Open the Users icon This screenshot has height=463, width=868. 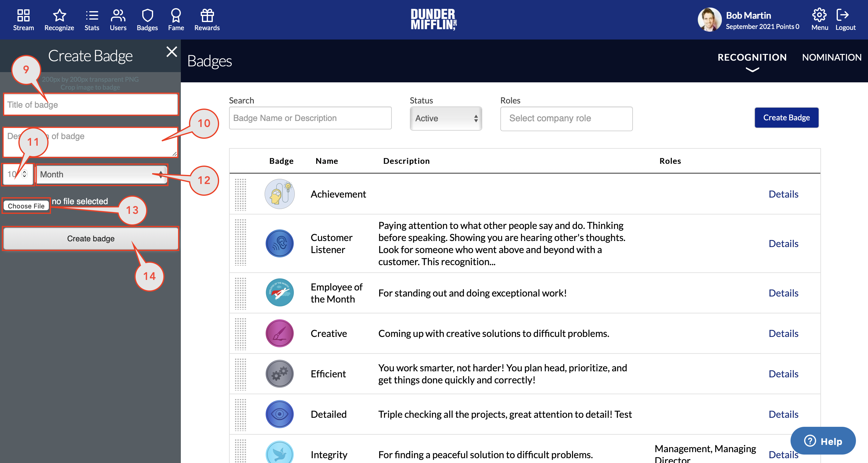coord(118,15)
